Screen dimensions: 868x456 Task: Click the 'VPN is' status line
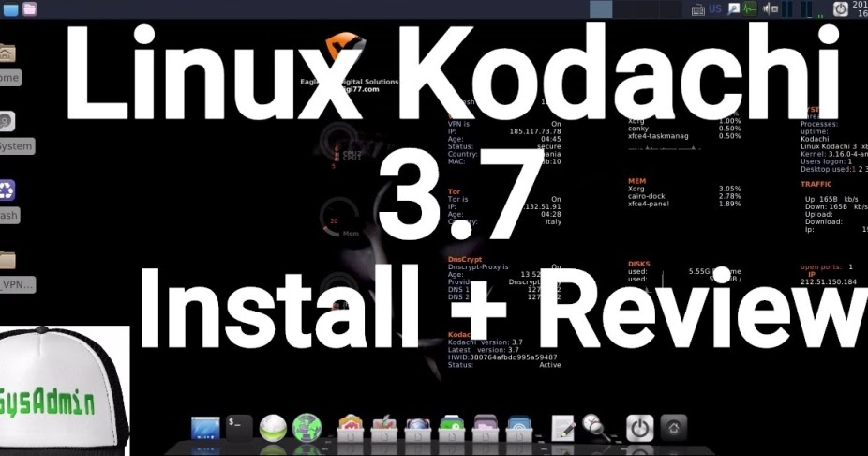504,124
